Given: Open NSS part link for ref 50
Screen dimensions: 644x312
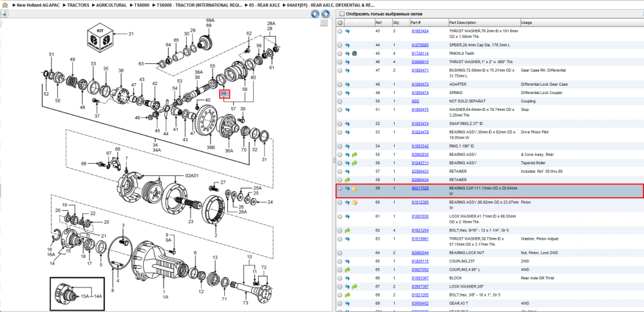Looking at the screenshot, I should click(x=415, y=101).
